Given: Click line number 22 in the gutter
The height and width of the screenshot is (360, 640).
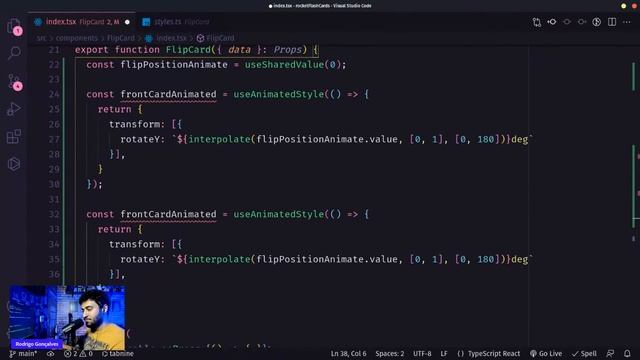Looking at the screenshot, I should tap(54, 64).
